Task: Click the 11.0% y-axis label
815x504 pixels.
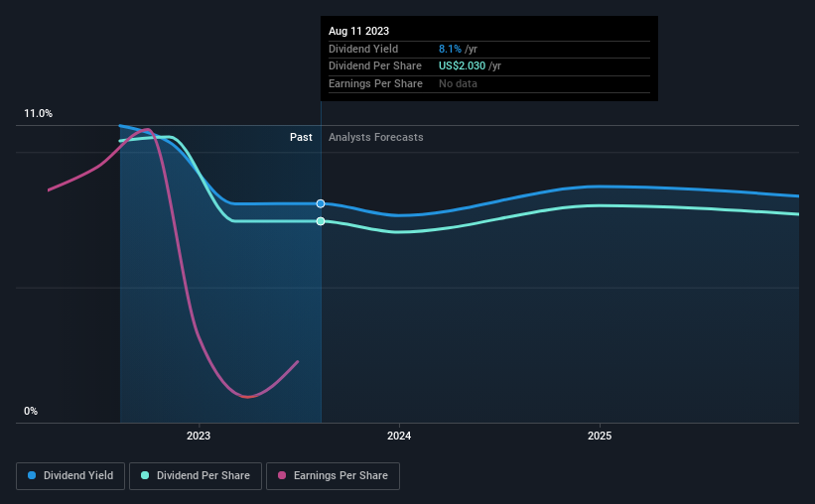Action: (x=38, y=113)
